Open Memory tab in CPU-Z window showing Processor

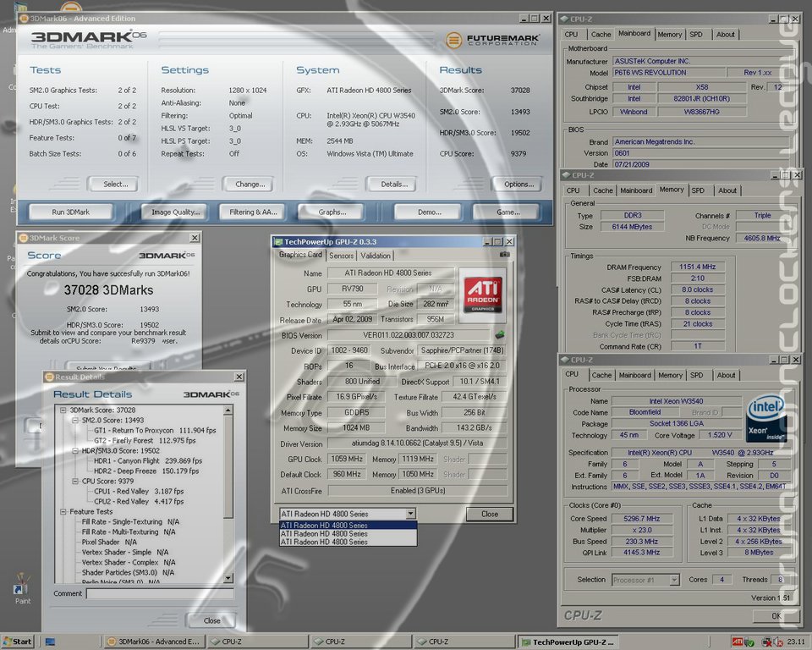670,375
